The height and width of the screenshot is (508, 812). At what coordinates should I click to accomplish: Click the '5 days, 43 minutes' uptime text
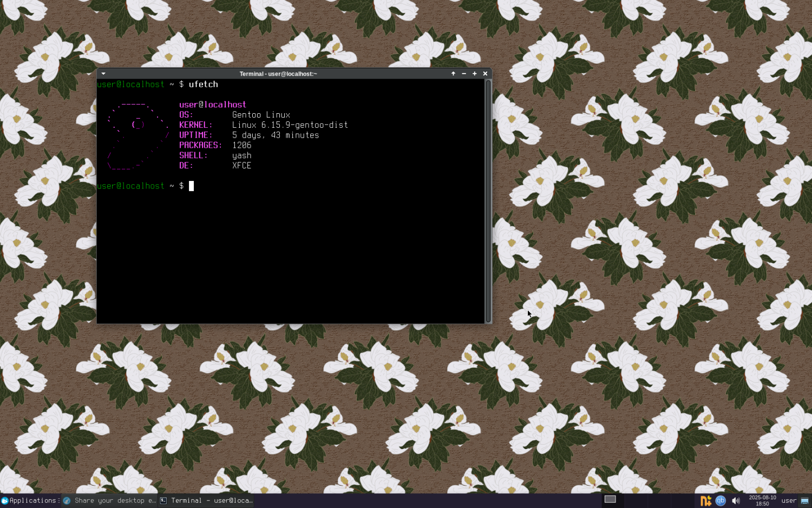pos(276,135)
